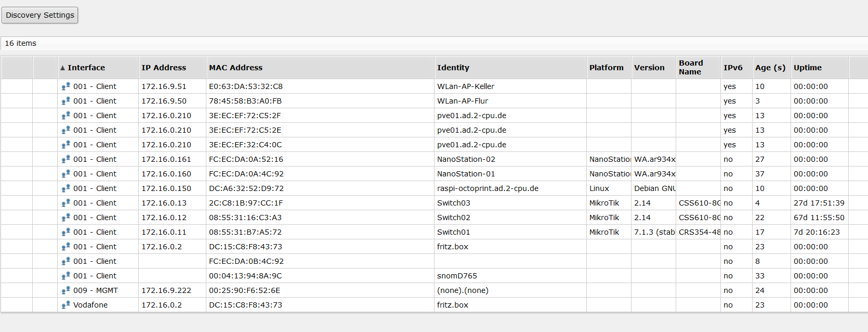
Task: Click neighbor icon for WLan-AP-Flur row
Action: pyautogui.click(x=65, y=101)
